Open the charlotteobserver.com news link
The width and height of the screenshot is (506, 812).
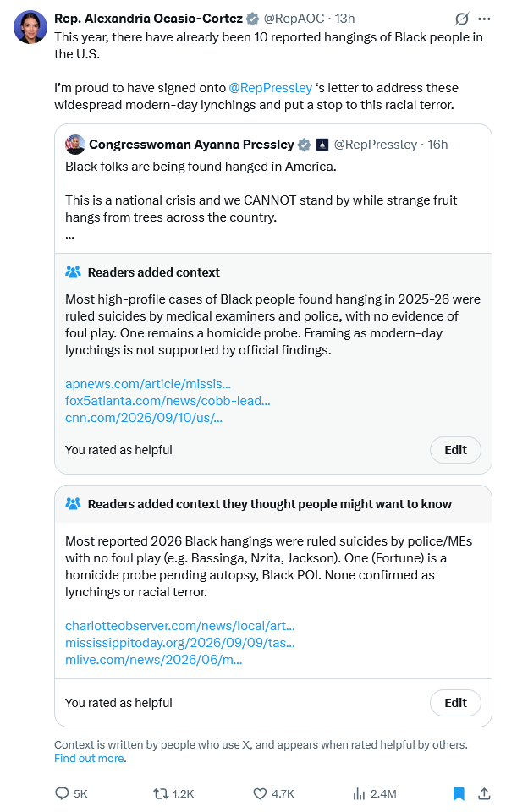[x=180, y=626]
